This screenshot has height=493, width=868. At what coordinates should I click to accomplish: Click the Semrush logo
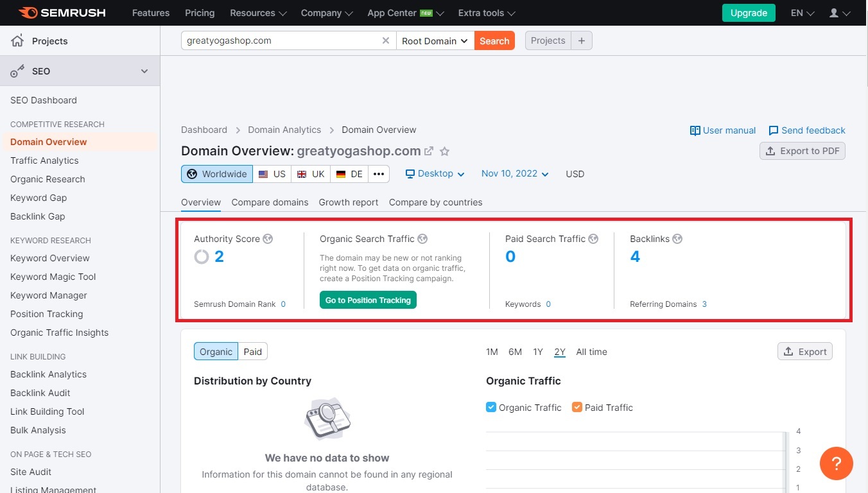pos(62,13)
